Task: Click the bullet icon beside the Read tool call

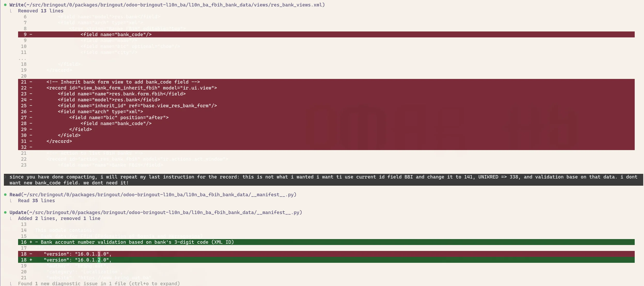Action: (x=5, y=194)
